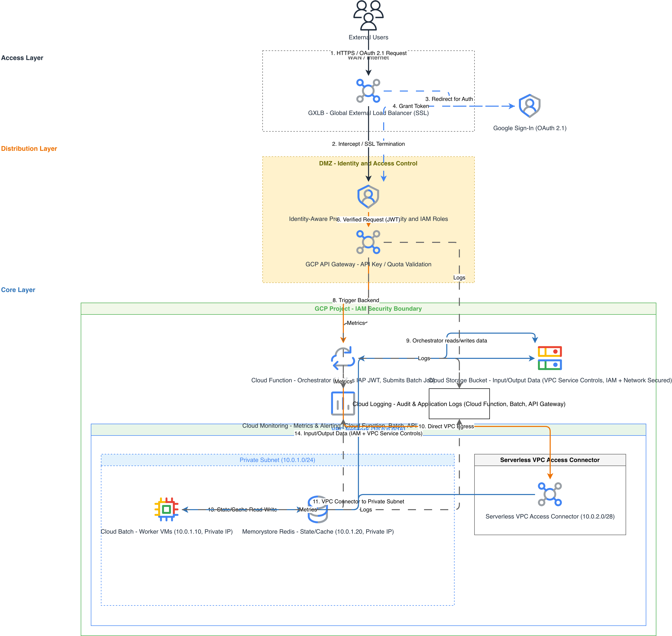Select the Serverless VPC Access Connector icon
The width and height of the screenshot is (672, 636).
[550, 494]
